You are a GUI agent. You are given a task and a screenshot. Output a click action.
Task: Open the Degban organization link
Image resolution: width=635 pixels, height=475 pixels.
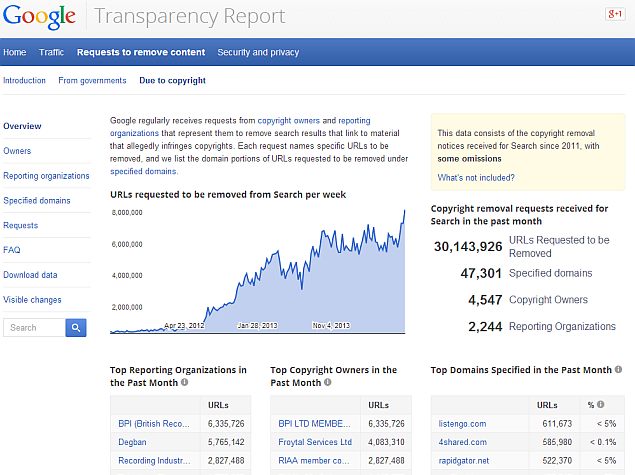click(x=132, y=442)
